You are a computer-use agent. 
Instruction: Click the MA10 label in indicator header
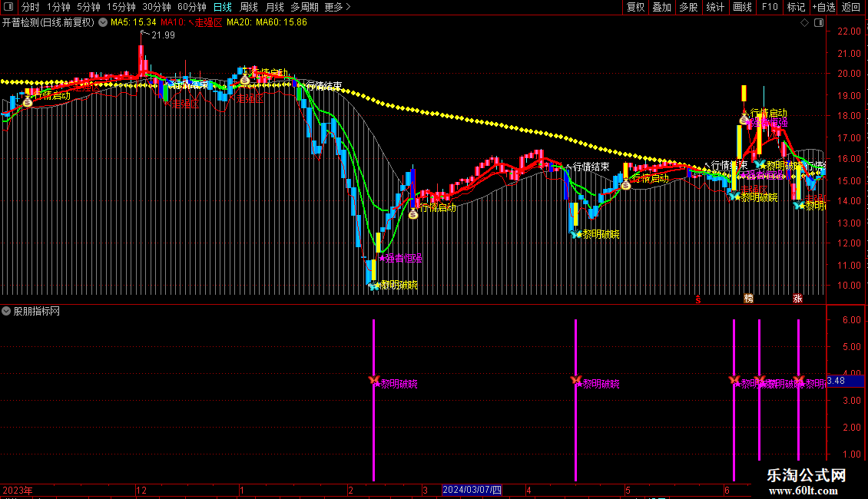pos(173,23)
